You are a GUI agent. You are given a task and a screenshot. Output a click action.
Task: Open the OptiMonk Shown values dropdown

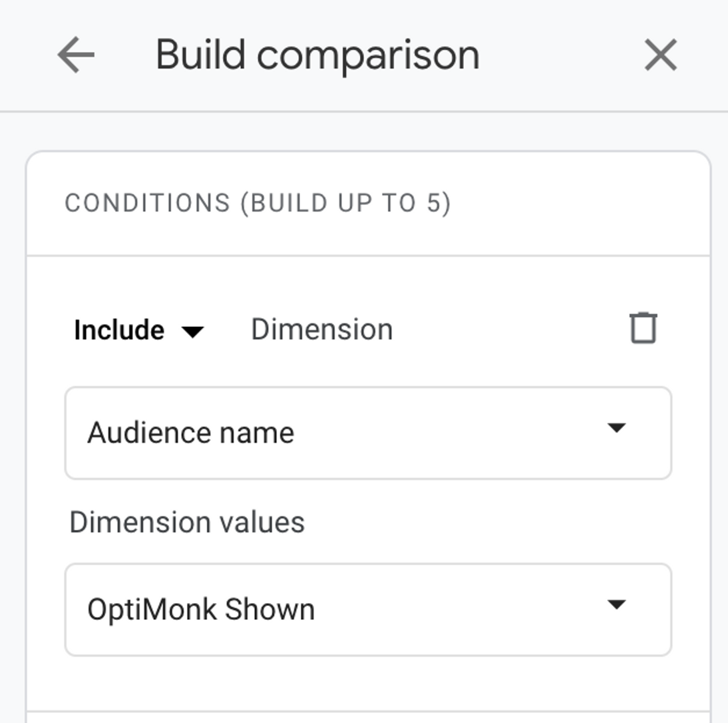[368, 610]
